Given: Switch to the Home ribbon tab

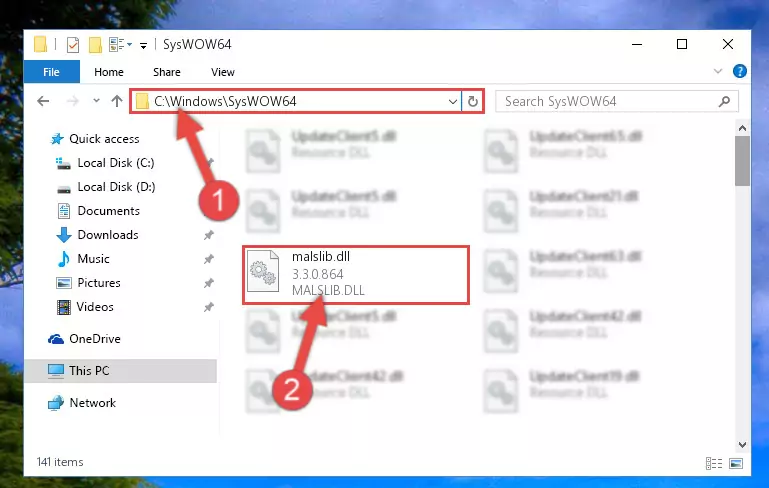Looking at the screenshot, I should pyautogui.click(x=108, y=72).
